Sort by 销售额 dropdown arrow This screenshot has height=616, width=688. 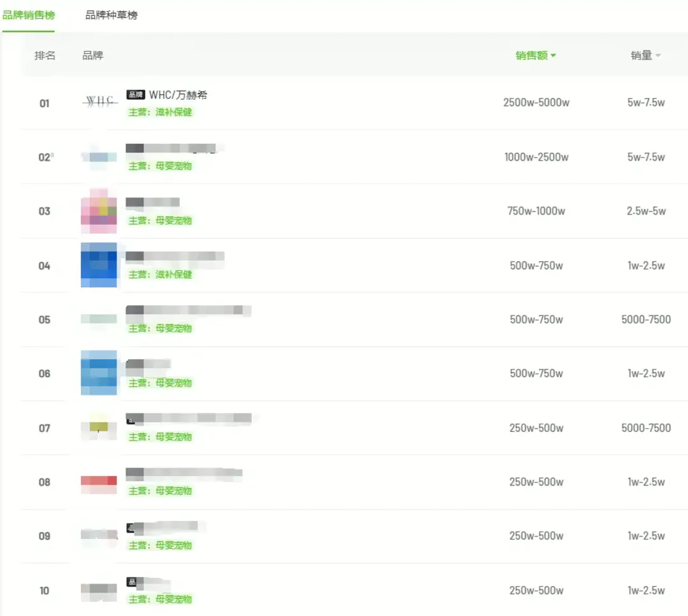coord(554,55)
